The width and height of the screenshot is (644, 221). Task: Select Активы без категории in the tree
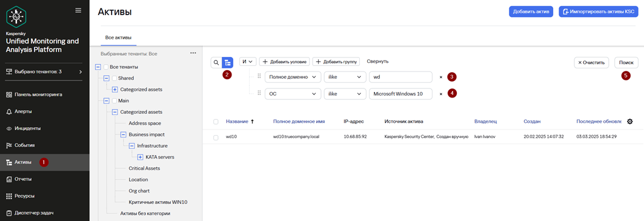pyautogui.click(x=145, y=214)
